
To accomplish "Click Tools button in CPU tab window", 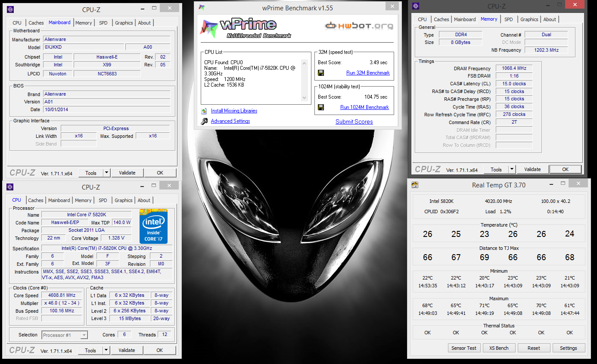I will 90,350.
